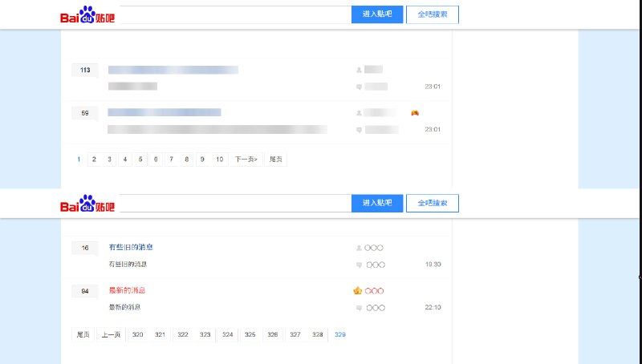
Task: Go to previous page with 上一页
Action: [x=111, y=334]
